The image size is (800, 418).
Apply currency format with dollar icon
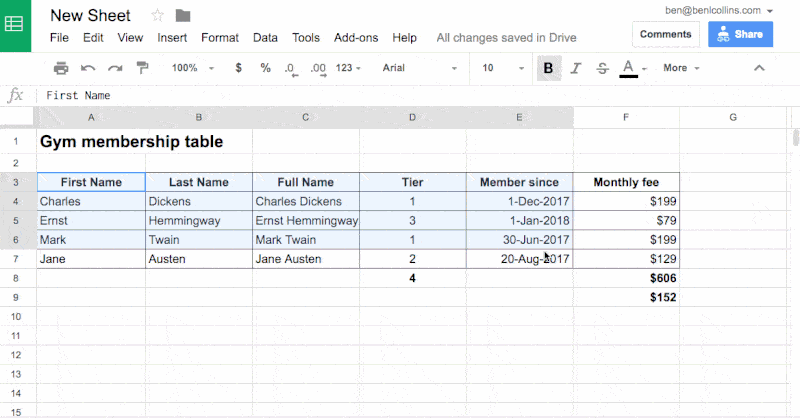pos(238,68)
